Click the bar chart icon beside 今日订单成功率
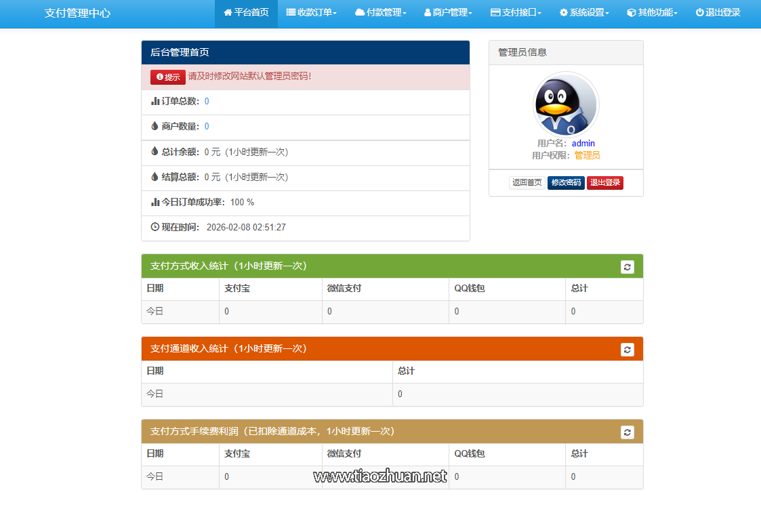 (x=155, y=202)
